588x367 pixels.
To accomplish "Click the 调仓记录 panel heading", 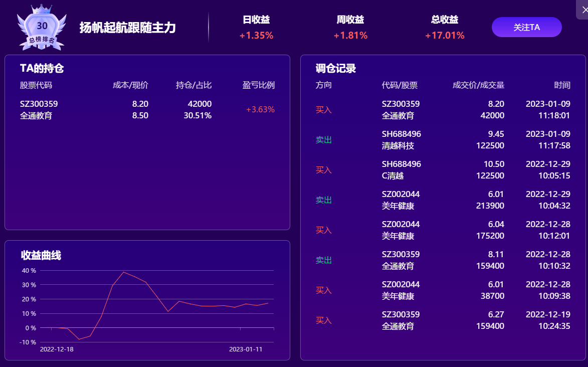I will (x=336, y=68).
